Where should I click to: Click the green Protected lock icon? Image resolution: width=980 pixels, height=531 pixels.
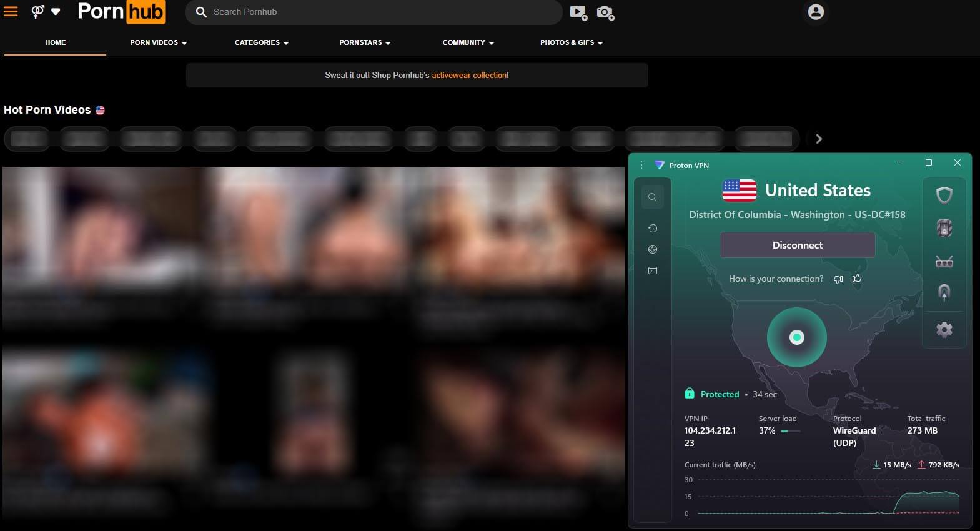point(689,394)
